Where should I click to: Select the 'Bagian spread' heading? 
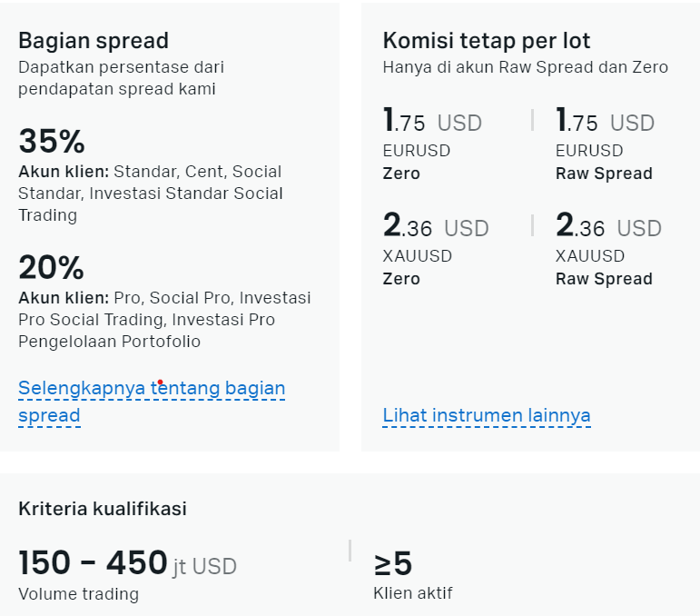pos(94,41)
